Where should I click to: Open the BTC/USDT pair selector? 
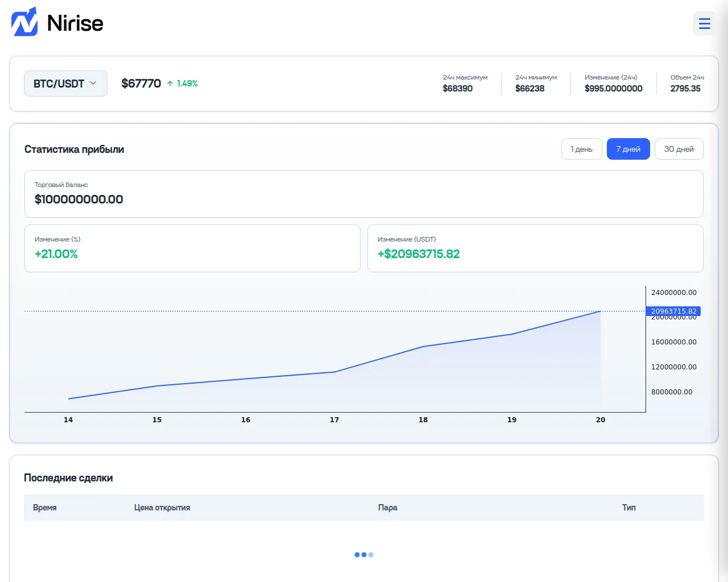point(65,84)
